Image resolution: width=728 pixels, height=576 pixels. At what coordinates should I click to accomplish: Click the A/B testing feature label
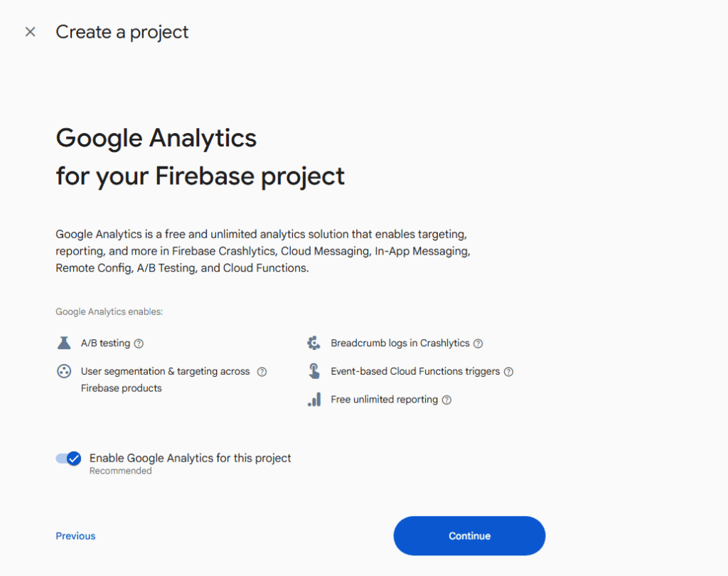tap(105, 343)
